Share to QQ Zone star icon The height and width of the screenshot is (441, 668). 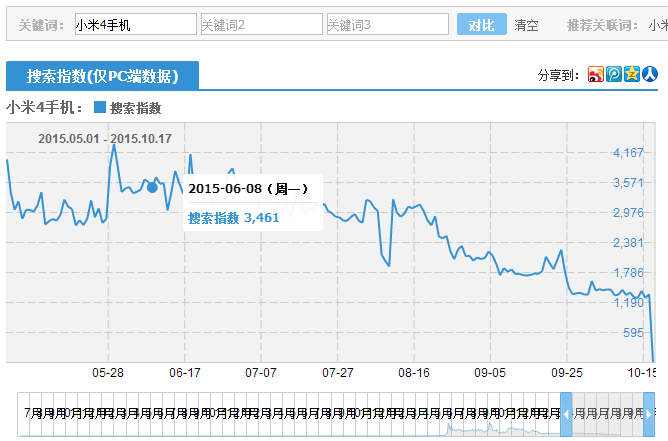[x=632, y=74]
